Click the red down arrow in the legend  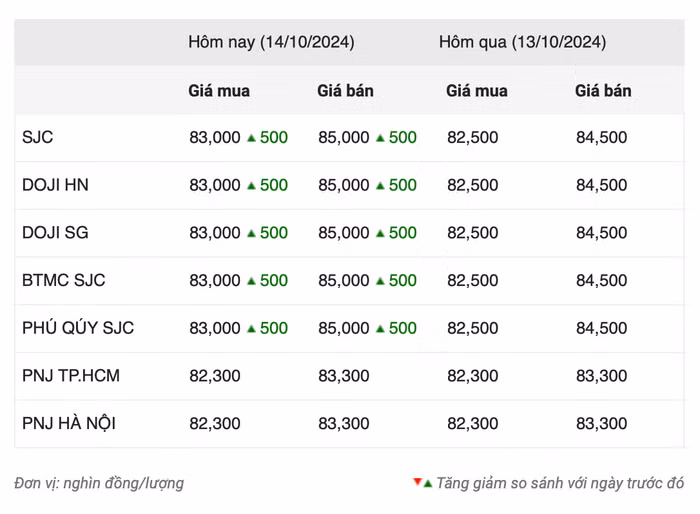[417, 482]
